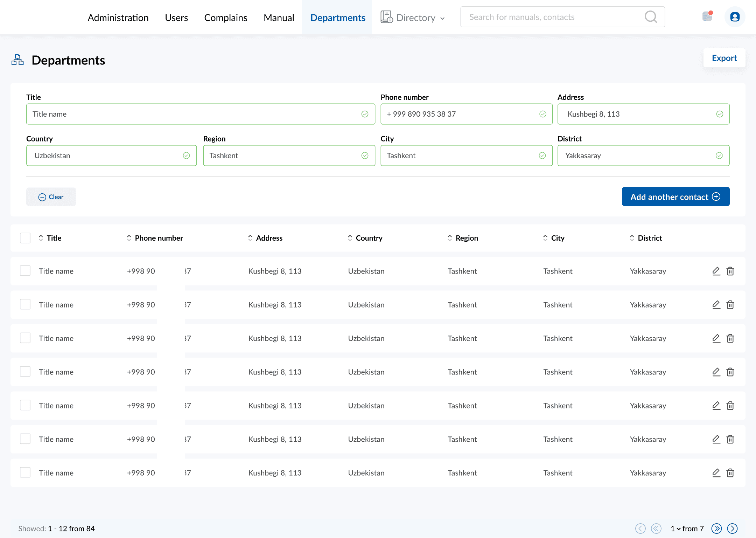This screenshot has width=756, height=538.
Task: Click the edit pencil in first table row
Action: point(716,271)
